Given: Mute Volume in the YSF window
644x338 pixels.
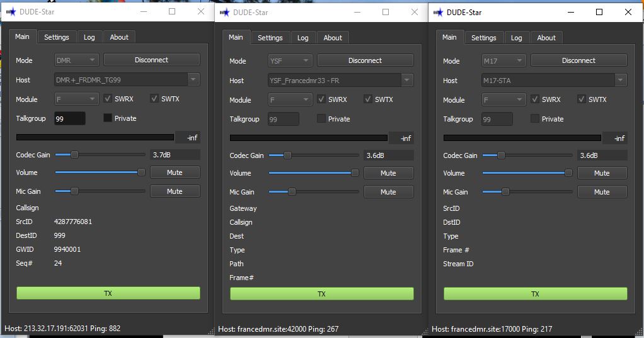Looking at the screenshot, I should click(389, 174).
